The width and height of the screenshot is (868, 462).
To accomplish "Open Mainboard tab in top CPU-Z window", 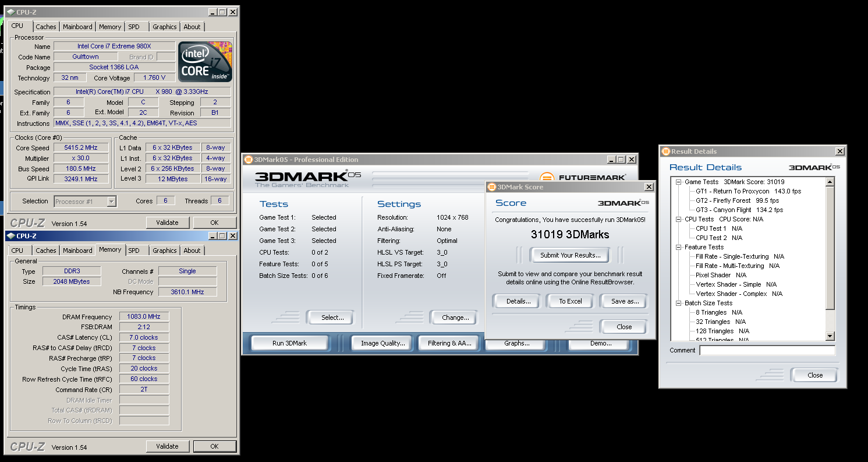I will [x=77, y=27].
